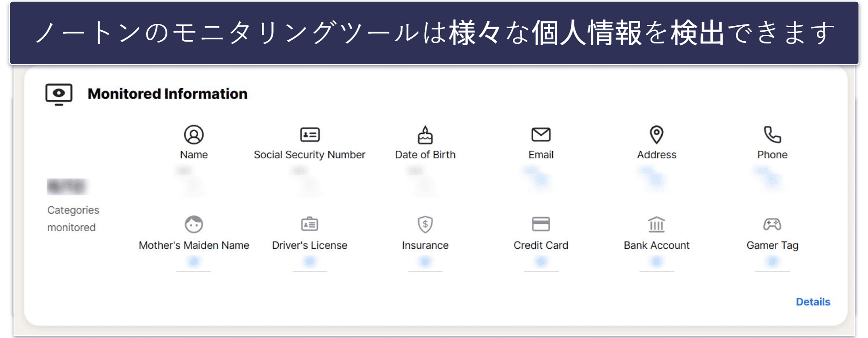Click the Credit Card icon
868x338 pixels.
541,224
